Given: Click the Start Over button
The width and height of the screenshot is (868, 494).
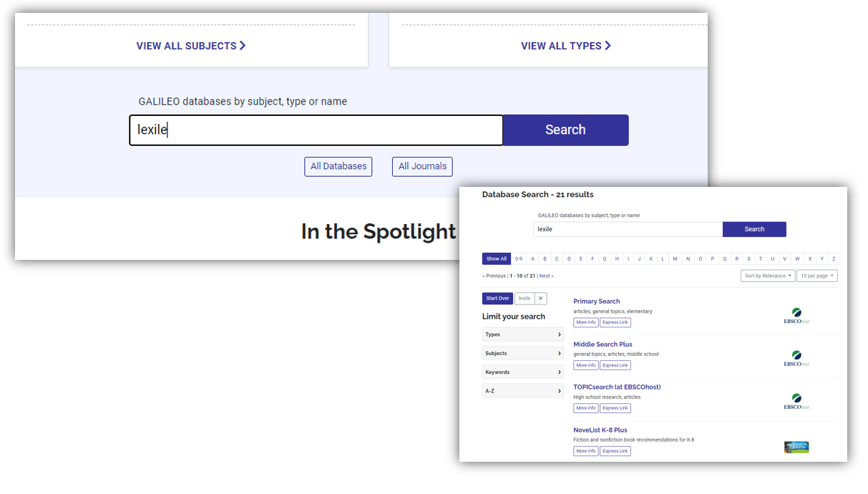Looking at the screenshot, I should pos(497,299).
